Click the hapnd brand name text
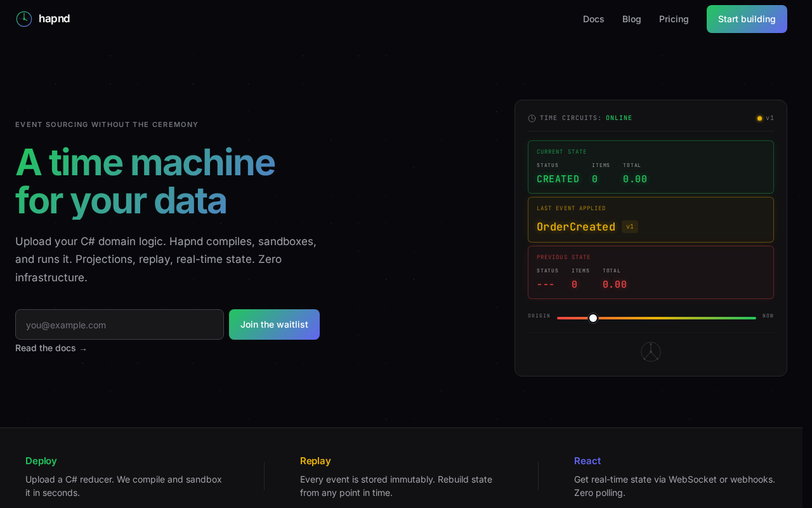 (54, 19)
